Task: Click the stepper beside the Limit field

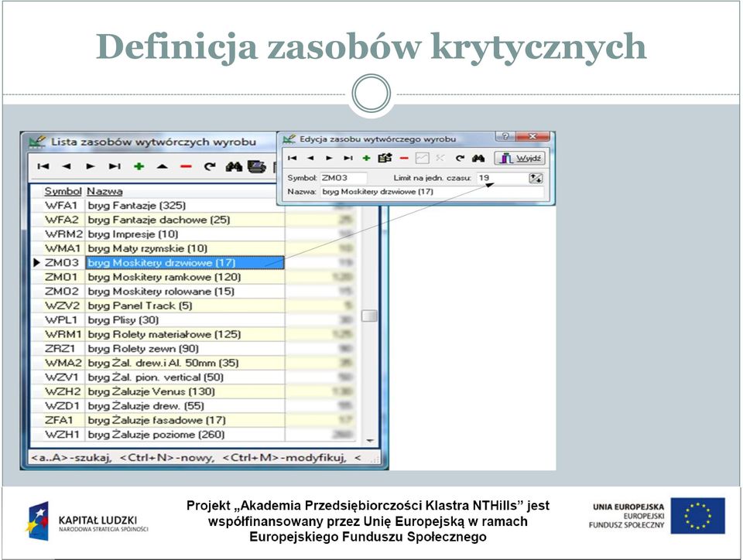Action: pyautogui.click(x=536, y=178)
